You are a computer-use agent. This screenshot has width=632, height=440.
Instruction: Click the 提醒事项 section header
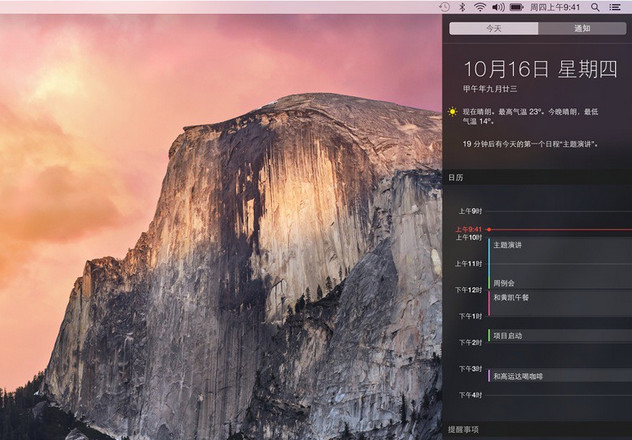point(463,430)
